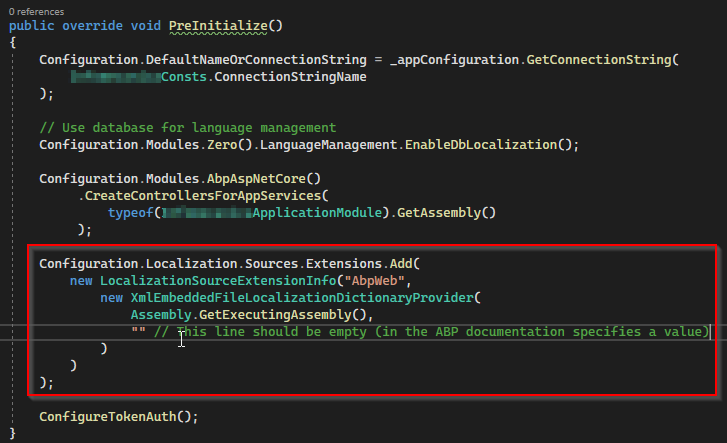Select the "void" return type
This screenshot has height=443, width=727.
click(146, 26)
